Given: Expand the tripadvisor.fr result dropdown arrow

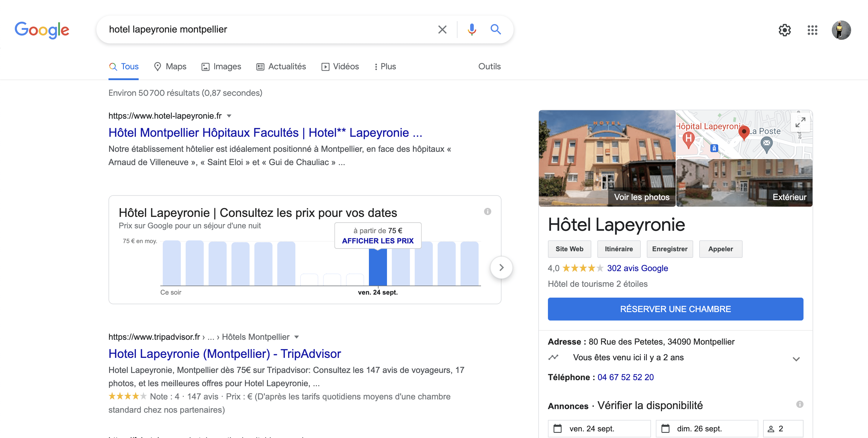Looking at the screenshot, I should (x=297, y=337).
